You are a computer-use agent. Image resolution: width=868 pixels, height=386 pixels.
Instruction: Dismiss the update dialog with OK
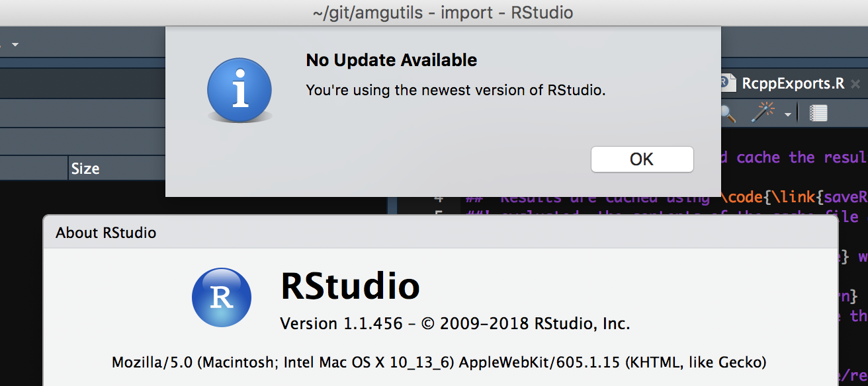coord(641,159)
